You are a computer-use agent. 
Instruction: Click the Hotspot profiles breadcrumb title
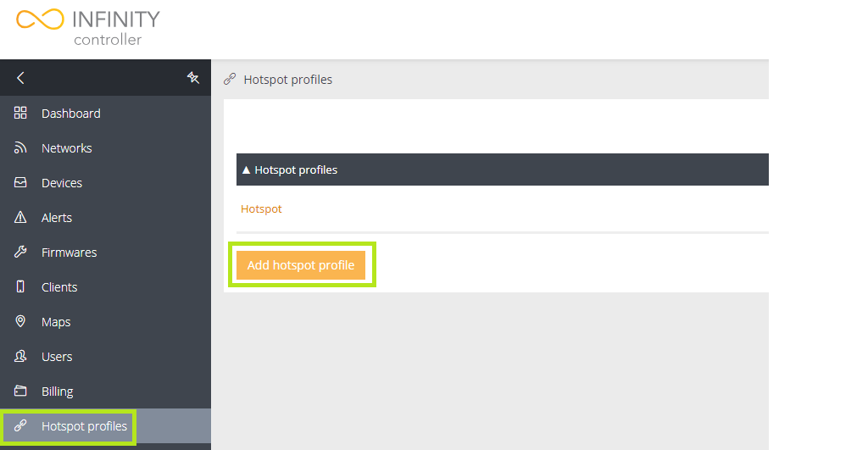[287, 80]
